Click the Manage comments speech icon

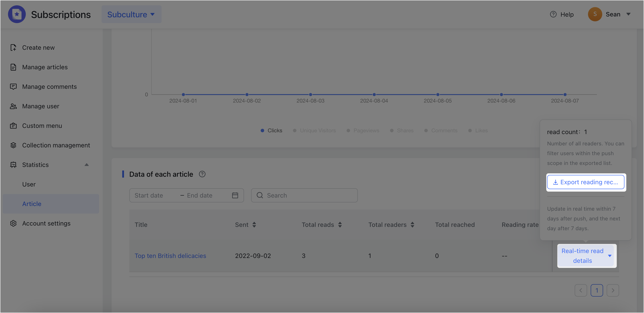click(13, 86)
